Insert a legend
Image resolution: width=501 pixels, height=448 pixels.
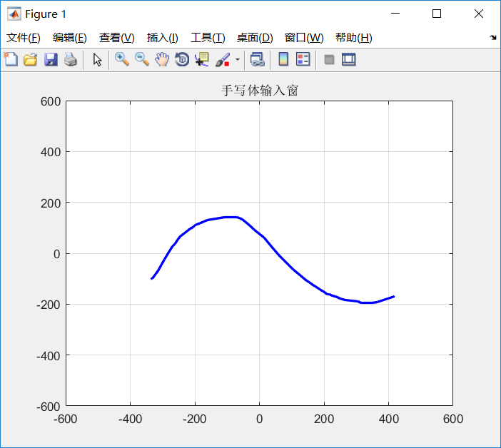coord(303,59)
